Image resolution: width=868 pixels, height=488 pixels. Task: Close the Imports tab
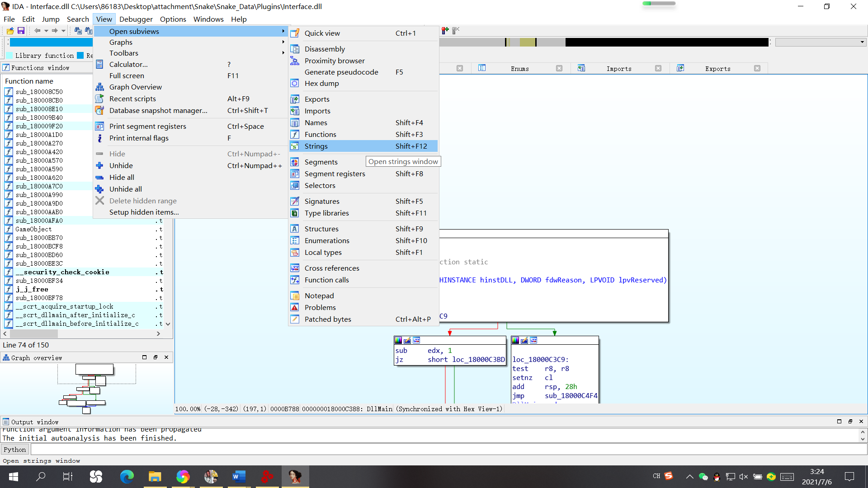[658, 69]
